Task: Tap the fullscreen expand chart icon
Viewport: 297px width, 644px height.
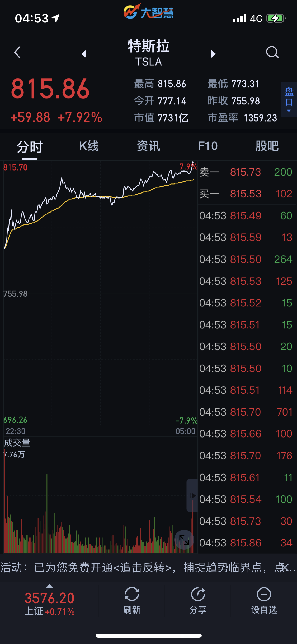Action: [184, 540]
